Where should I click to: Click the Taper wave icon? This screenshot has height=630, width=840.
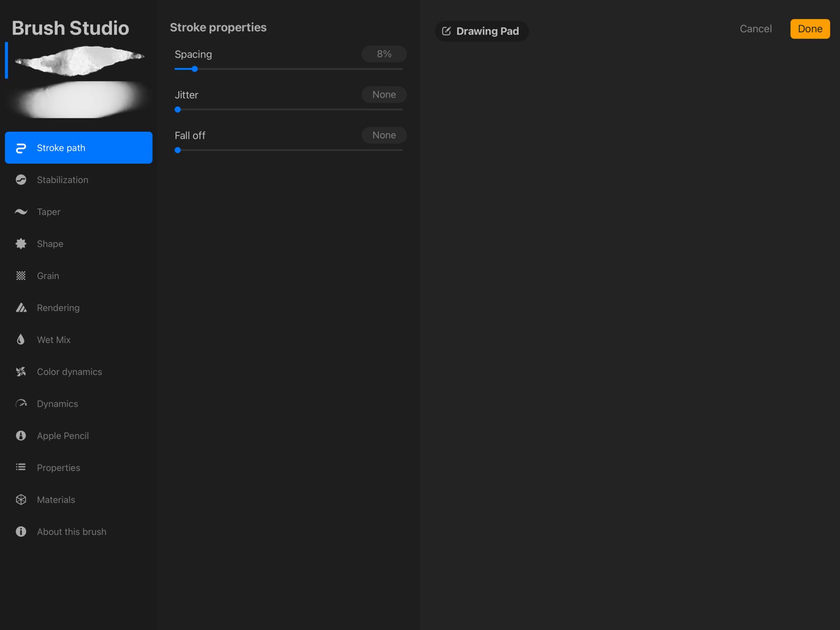pos(21,212)
